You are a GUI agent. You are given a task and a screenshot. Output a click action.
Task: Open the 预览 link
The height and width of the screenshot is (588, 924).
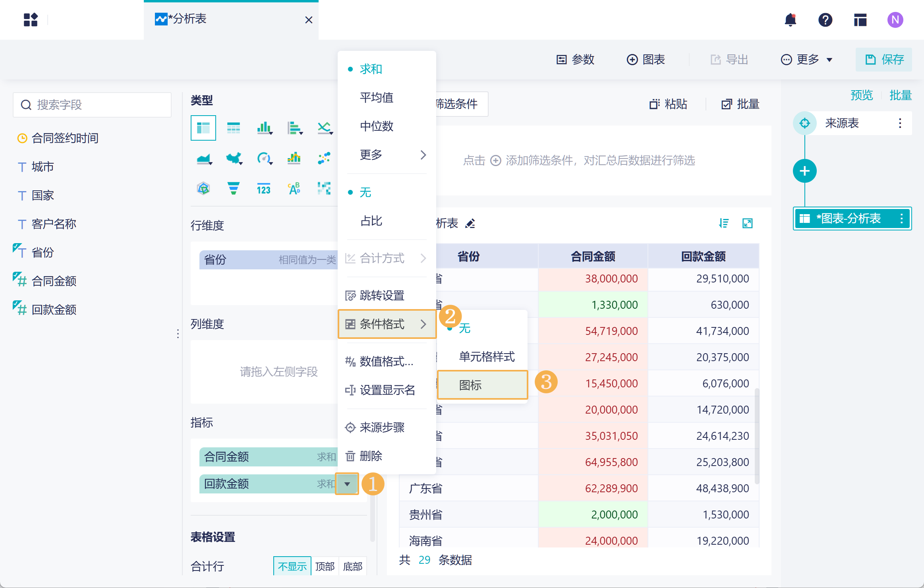point(861,95)
